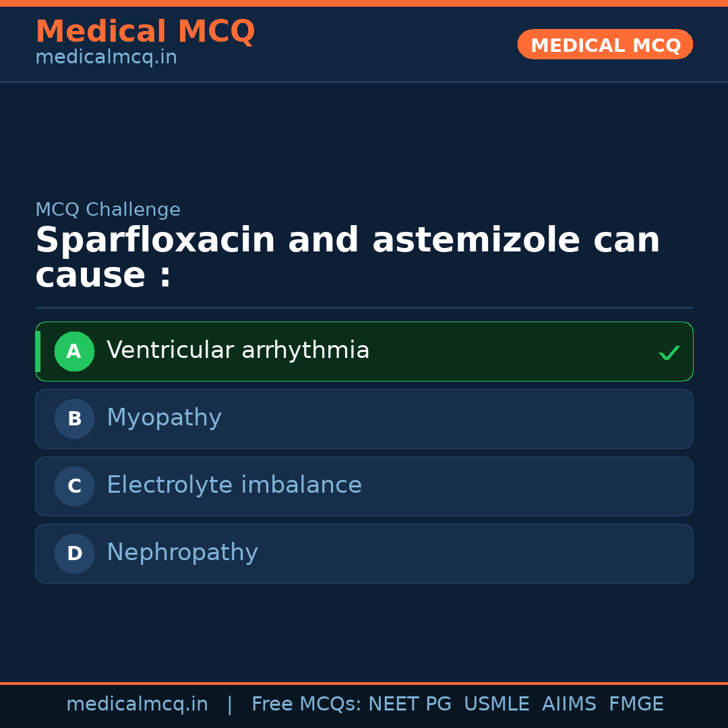The width and height of the screenshot is (728, 728).
Task: Select the Ventricular arrhythmia answer
Action: 238,351
